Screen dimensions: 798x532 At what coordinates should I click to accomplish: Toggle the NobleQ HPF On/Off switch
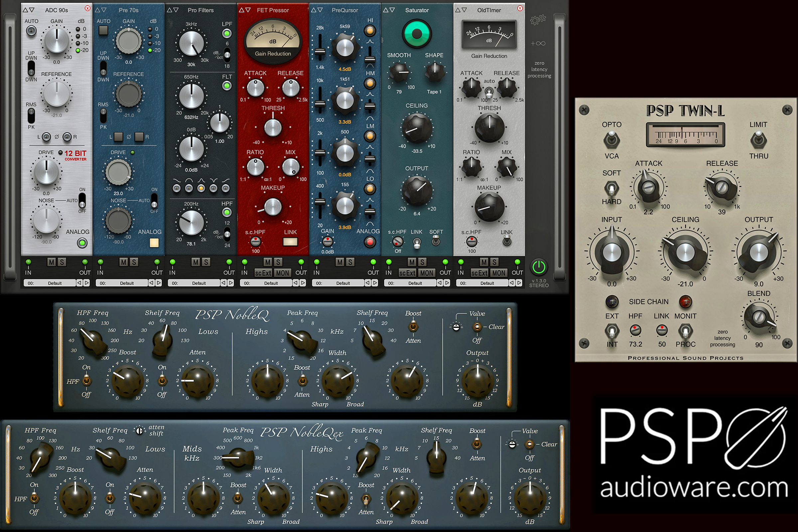[x=87, y=381]
